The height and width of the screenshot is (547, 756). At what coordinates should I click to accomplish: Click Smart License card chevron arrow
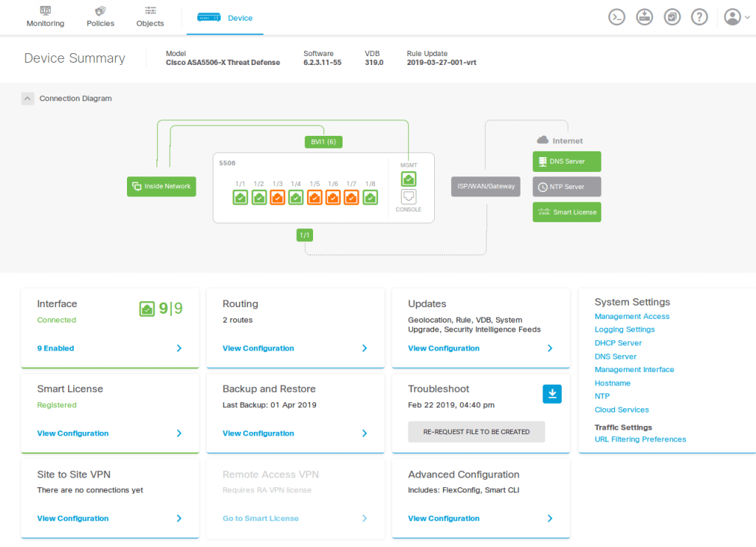179,434
